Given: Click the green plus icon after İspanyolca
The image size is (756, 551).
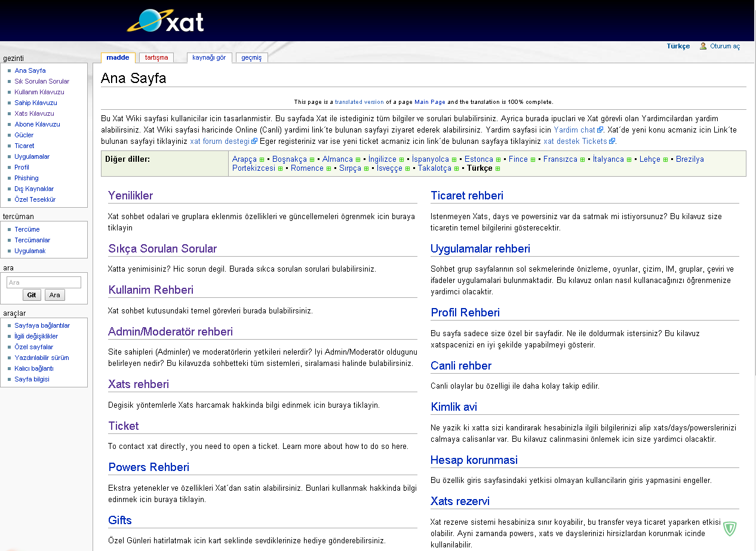Looking at the screenshot, I should coord(454,160).
